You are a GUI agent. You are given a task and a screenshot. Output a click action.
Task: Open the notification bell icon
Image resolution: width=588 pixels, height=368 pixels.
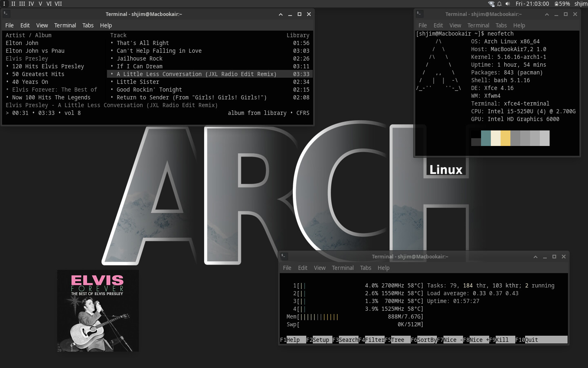pos(499,4)
